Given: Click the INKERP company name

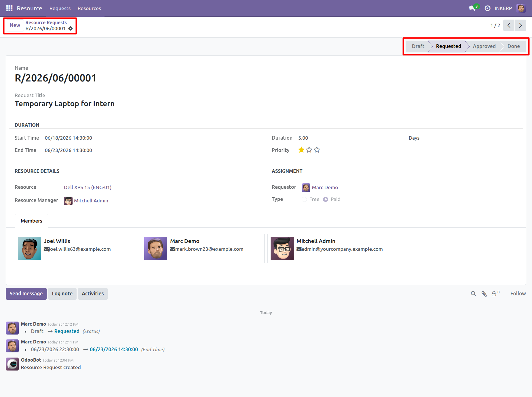Looking at the screenshot, I should (503, 8).
